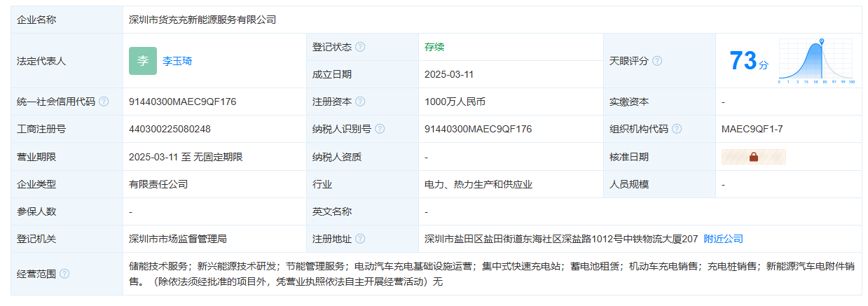Click help icon next to 登记状态
Screen dimensions: 868x306
tap(360, 47)
